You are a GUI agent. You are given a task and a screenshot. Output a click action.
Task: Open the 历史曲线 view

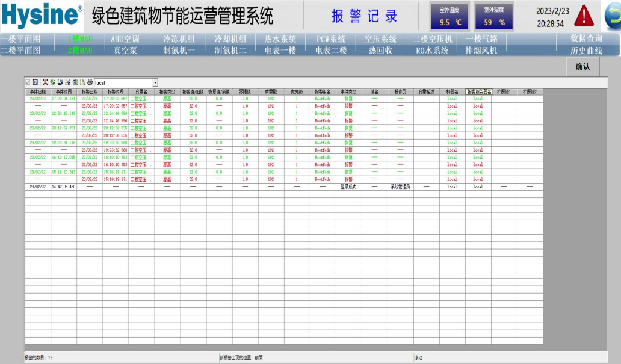point(586,51)
